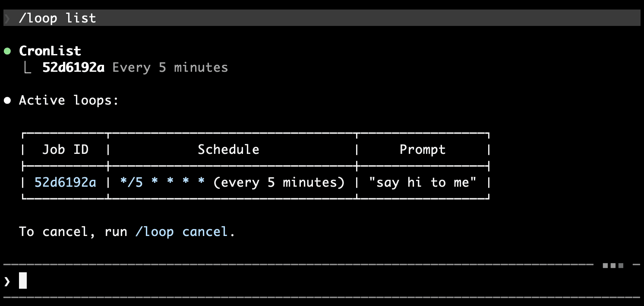
Task: Click the gray "Every 5 minutes" text
Action: (170, 68)
